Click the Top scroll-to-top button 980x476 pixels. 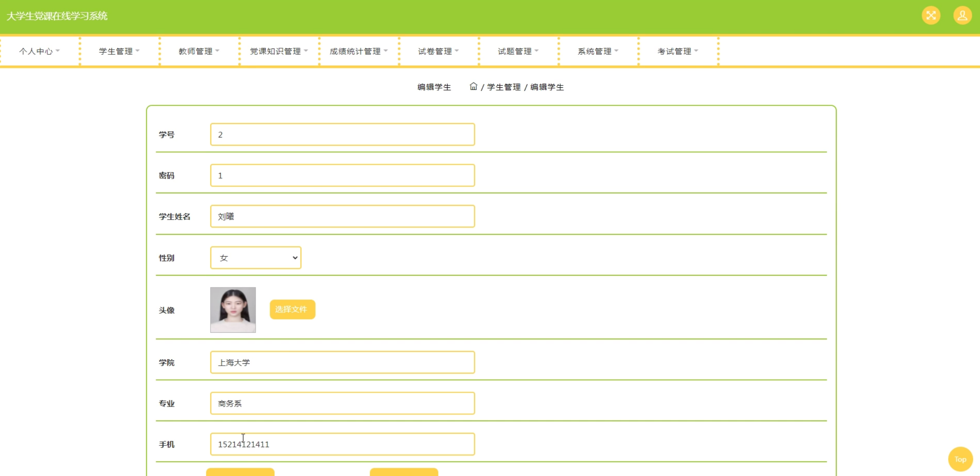coord(960,459)
